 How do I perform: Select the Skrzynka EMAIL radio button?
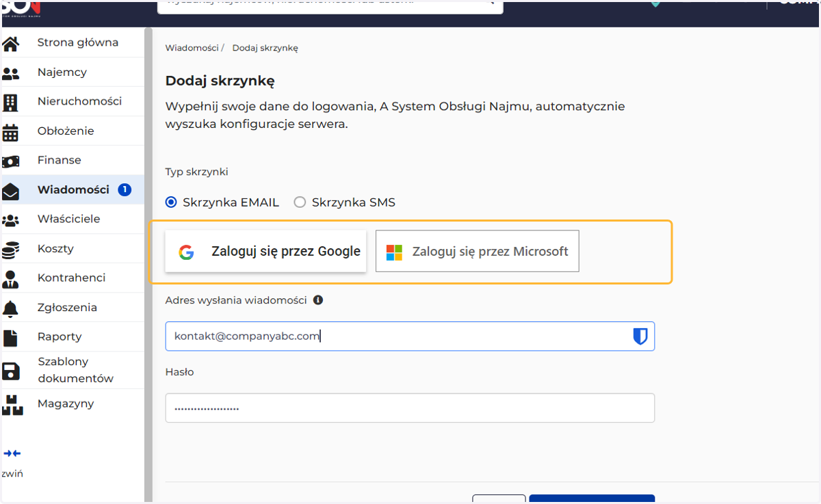[x=171, y=202]
